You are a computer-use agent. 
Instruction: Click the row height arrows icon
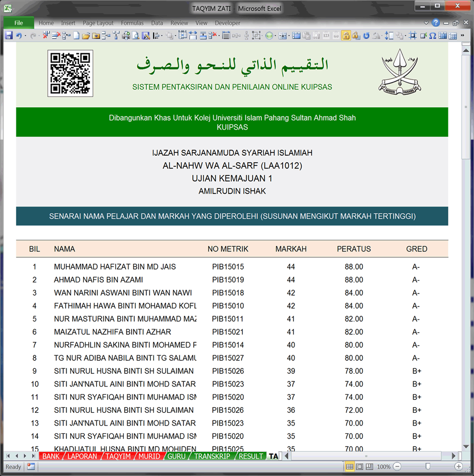(389, 36)
